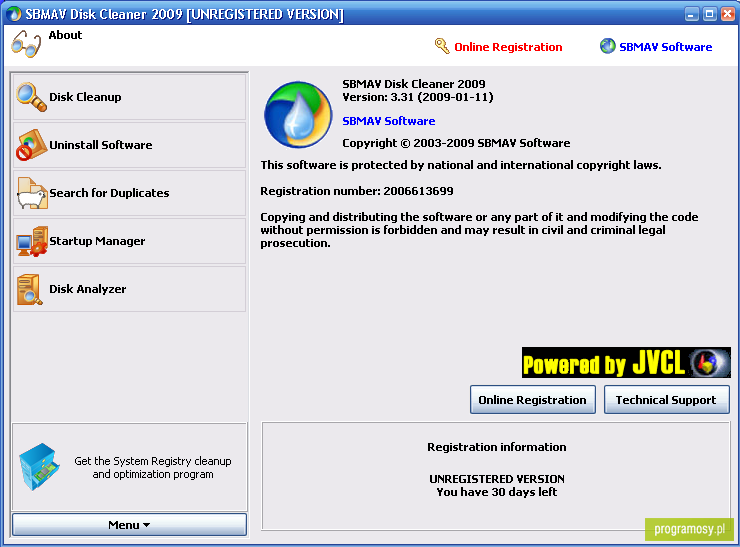740x547 pixels.
Task: Click the Disk Analyzer icon
Action: pos(29,289)
